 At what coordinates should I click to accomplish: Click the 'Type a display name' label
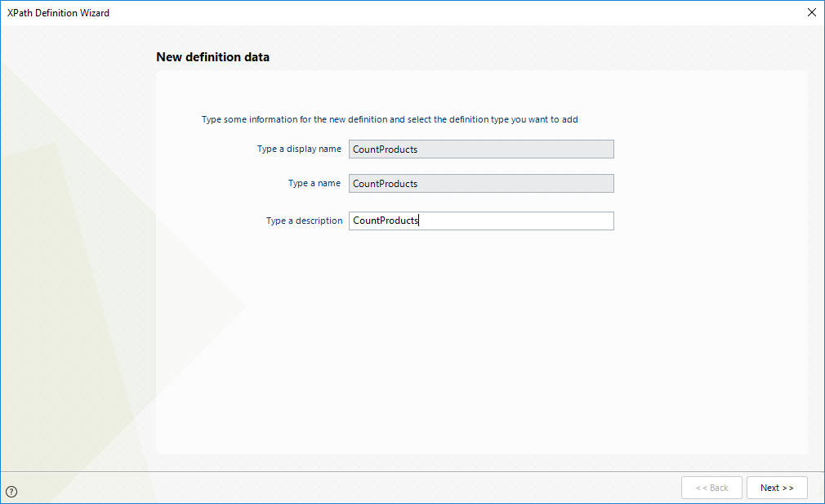tap(300, 149)
